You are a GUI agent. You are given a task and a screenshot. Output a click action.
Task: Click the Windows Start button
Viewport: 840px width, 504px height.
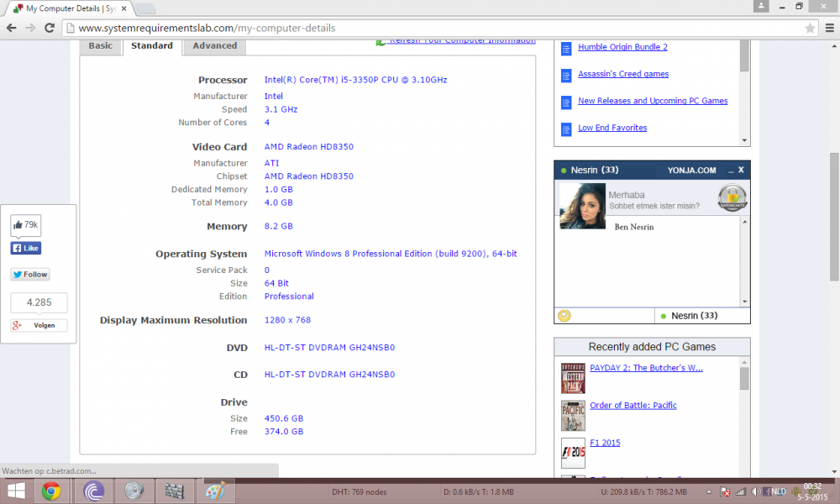(x=15, y=491)
